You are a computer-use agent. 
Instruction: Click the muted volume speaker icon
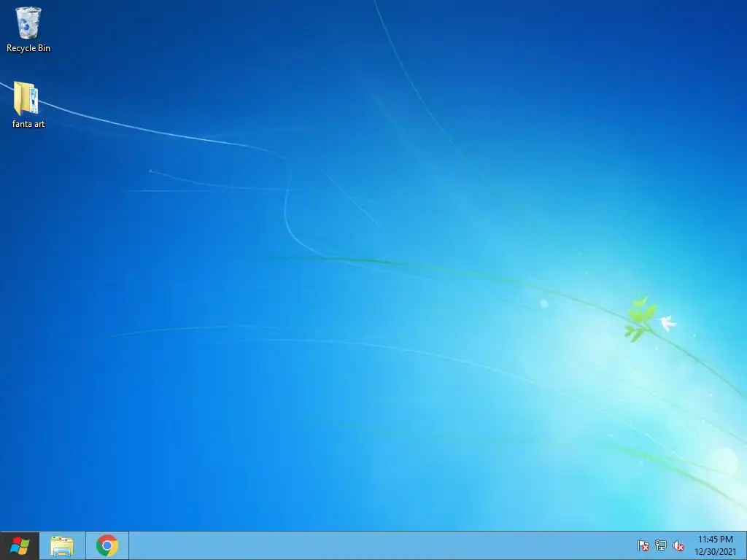(x=678, y=545)
